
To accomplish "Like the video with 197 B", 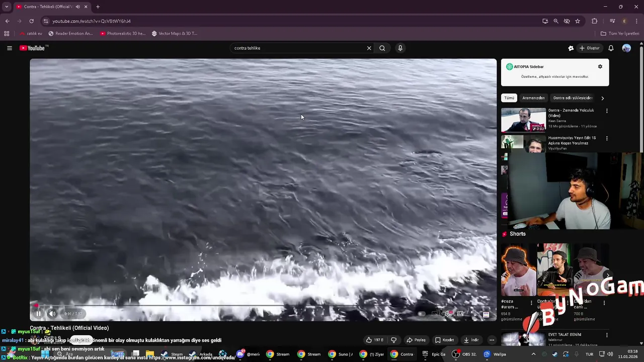I will [375, 340].
